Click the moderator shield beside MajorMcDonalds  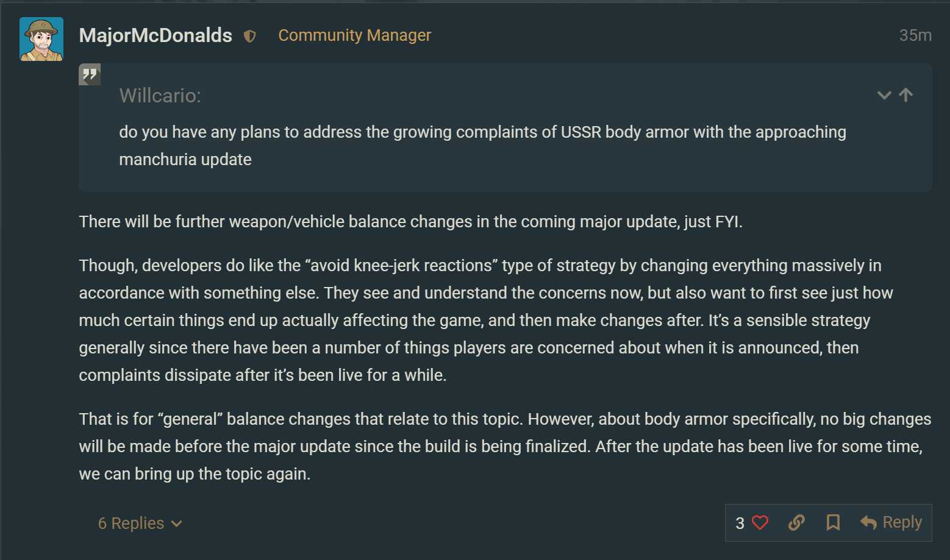[249, 37]
